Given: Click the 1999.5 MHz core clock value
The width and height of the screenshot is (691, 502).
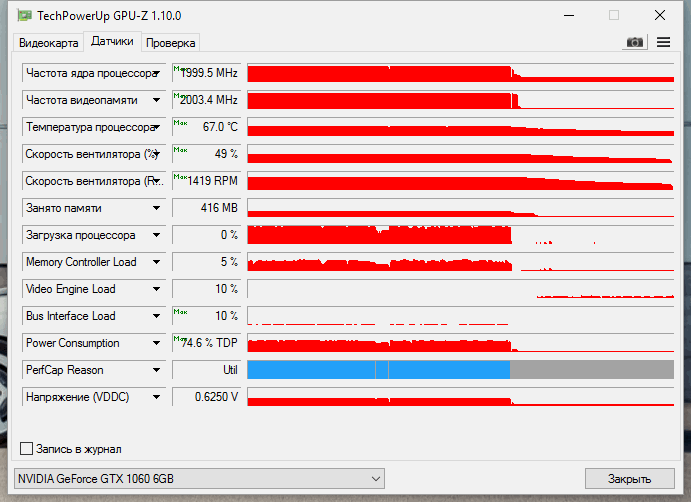Looking at the screenshot, I should [x=206, y=73].
